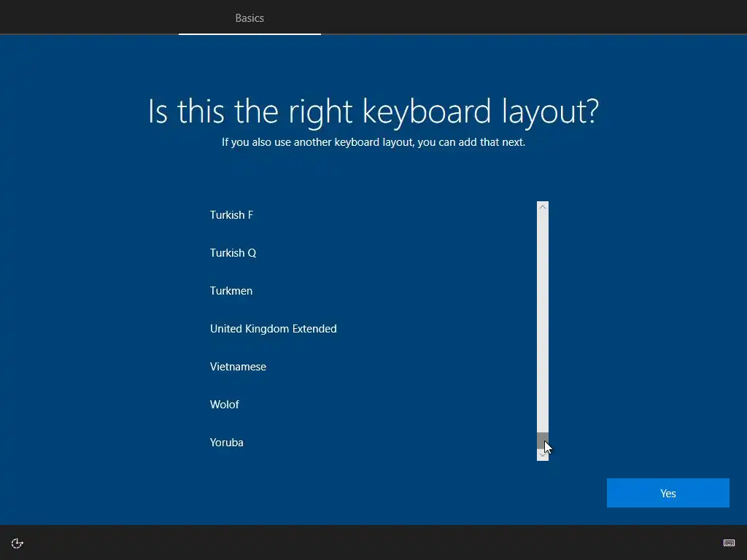Select the Turkish F keyboard layout
This screenshot has width=747, height=560.
pyautogui.click(x=373, y=215)
